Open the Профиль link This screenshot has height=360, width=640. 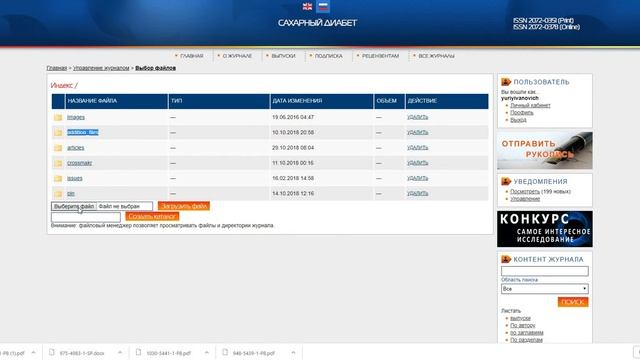point(522,113)
